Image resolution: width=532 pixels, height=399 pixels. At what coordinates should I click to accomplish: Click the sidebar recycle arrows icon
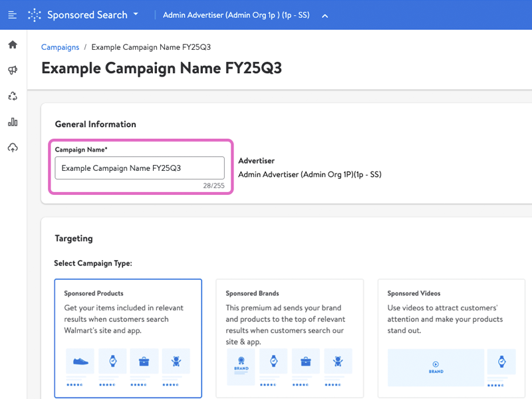point(13,96)
